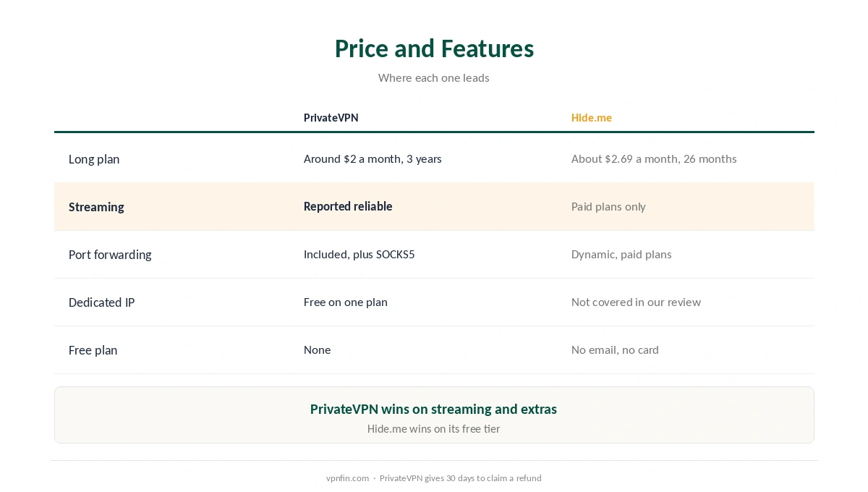Click the PrivateVPN column header

pyautogui.click(x=331, y=117)
